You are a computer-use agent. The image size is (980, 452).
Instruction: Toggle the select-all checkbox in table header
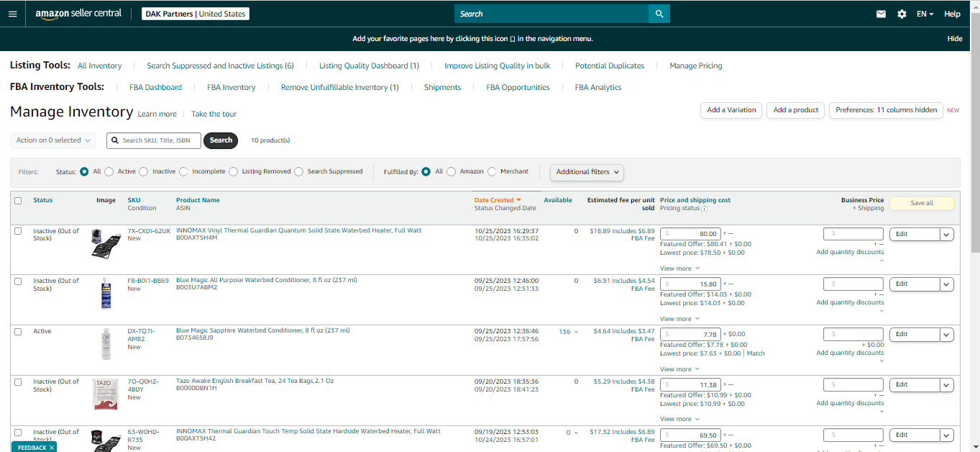(x=18, y=201)
